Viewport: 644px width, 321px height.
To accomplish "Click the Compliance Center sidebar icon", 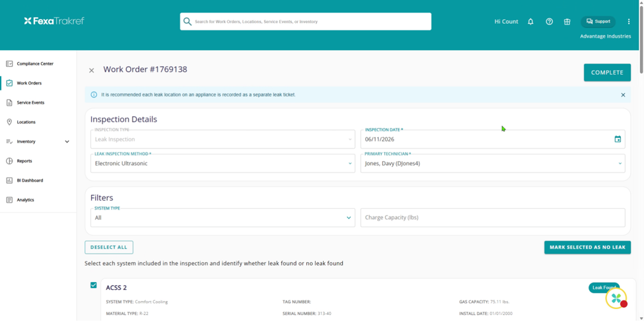I will (9, 63).
